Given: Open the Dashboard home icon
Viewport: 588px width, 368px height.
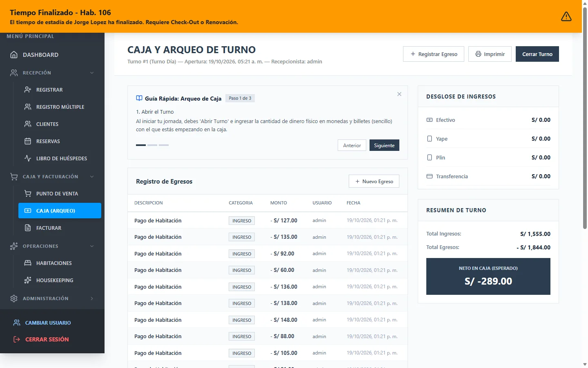Looking at the screenshot, I should [x=14, y=55].
